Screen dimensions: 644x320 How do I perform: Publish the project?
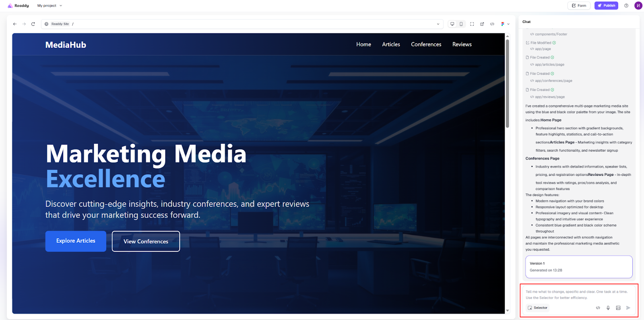606,6
